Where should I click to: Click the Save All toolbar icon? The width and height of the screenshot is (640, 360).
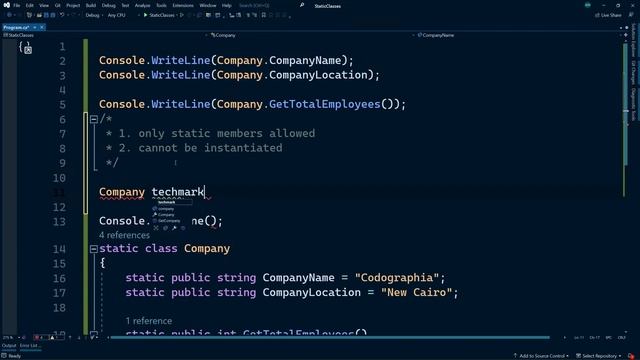coord(53,15)
